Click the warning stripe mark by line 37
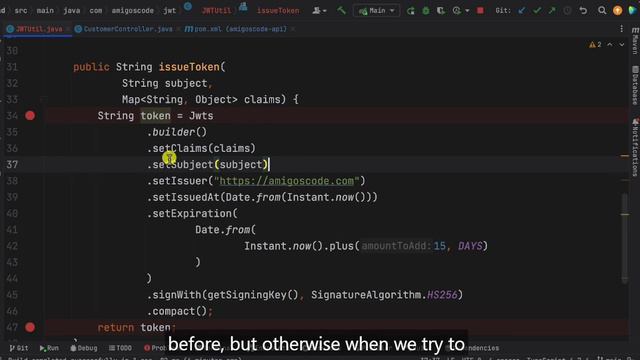 [x=625, y=156]
